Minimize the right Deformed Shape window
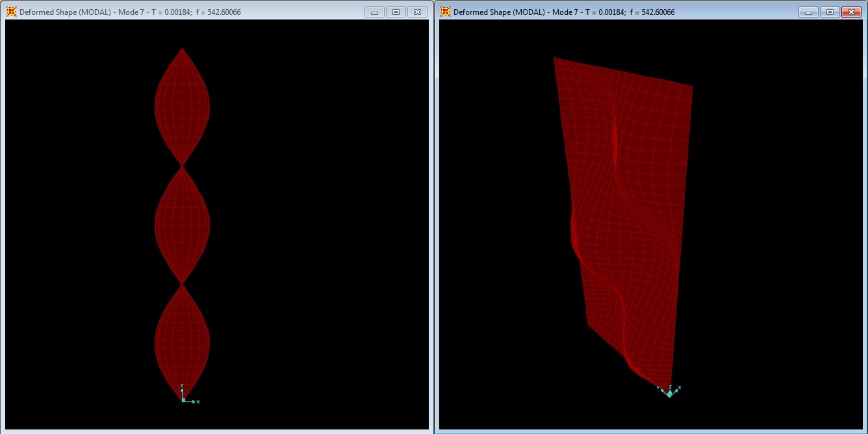The image size is (868, 434). [808, 12]
